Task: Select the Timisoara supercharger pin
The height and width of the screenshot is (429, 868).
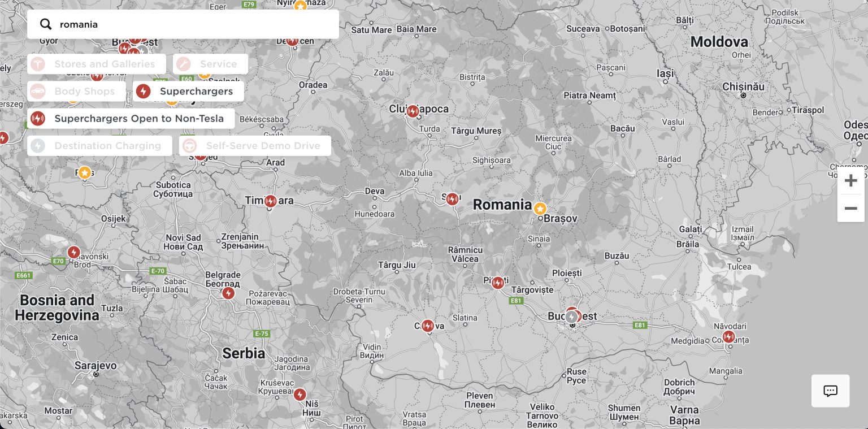Action: tap(270, 201)
